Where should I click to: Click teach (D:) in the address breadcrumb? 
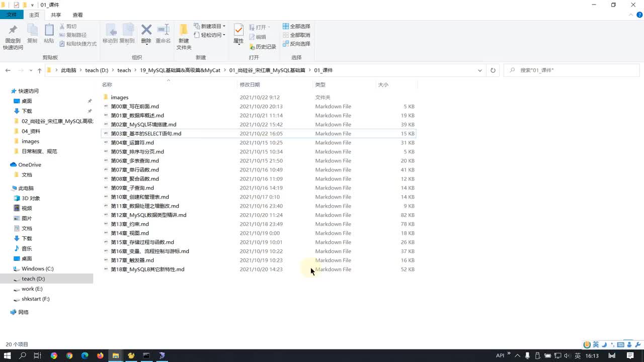tap(97, 70)
